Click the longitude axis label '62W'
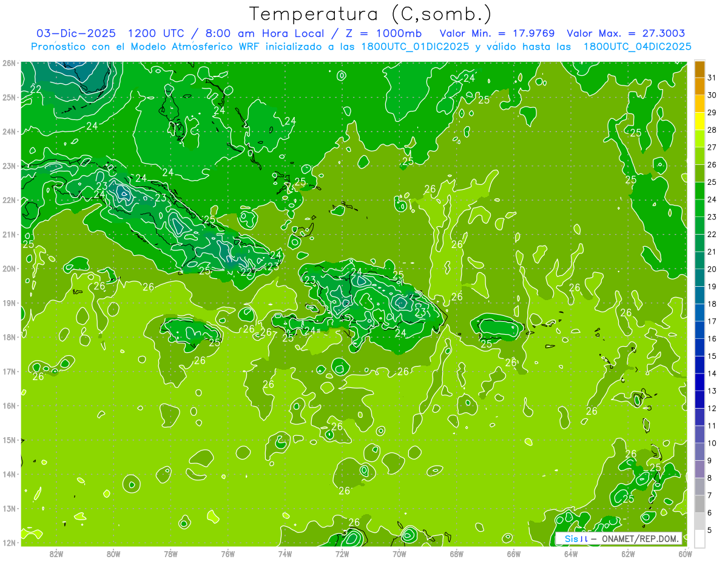Viewport: 728px width, 562px height. pyautogui.click(x=628, y=554)
